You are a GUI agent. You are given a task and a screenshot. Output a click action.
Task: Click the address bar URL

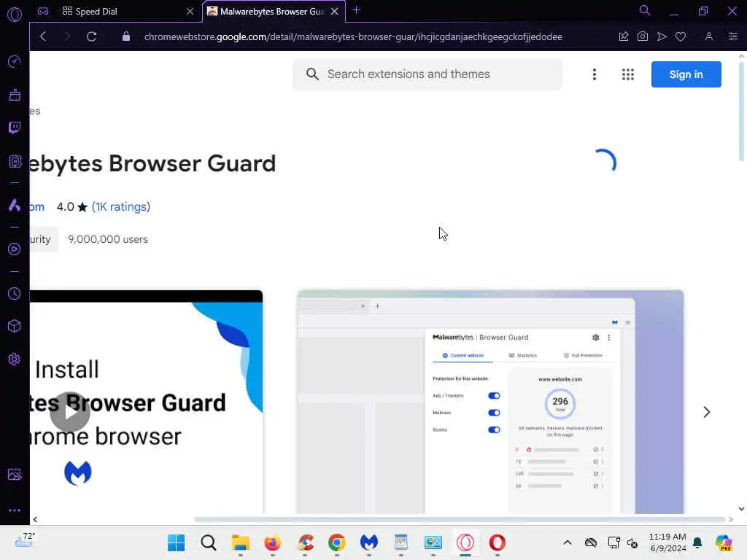click(353, 36)
